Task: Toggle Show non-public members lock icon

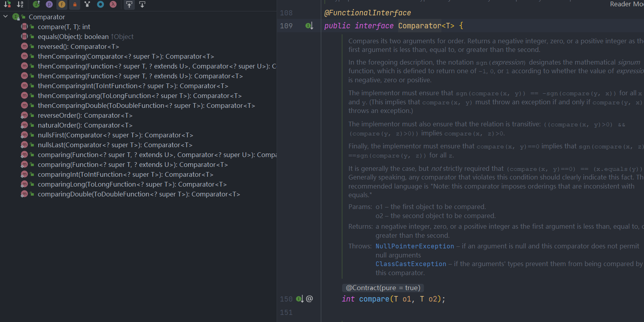Action: [x=75, y=4]
